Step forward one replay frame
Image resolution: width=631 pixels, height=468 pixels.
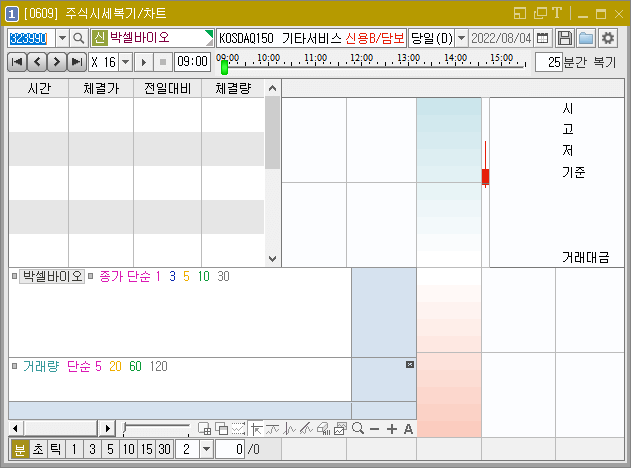[x=57, y=62]
